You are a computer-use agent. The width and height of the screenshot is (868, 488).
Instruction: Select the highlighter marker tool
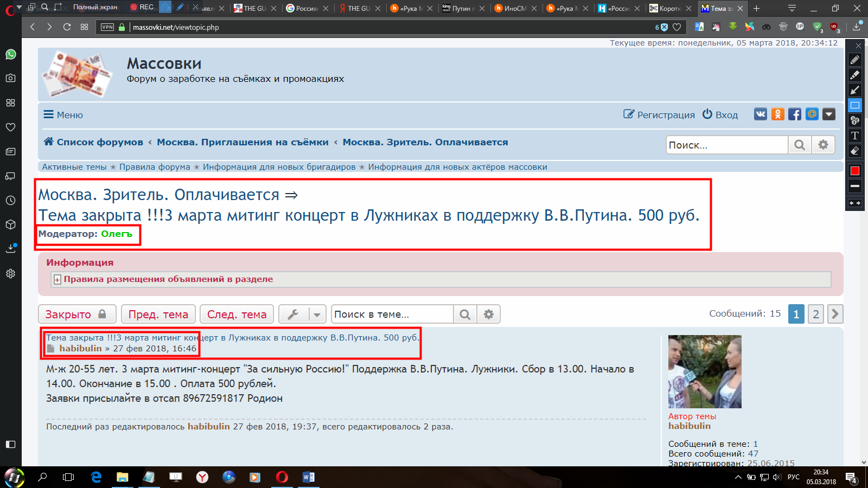click(855, 75)
